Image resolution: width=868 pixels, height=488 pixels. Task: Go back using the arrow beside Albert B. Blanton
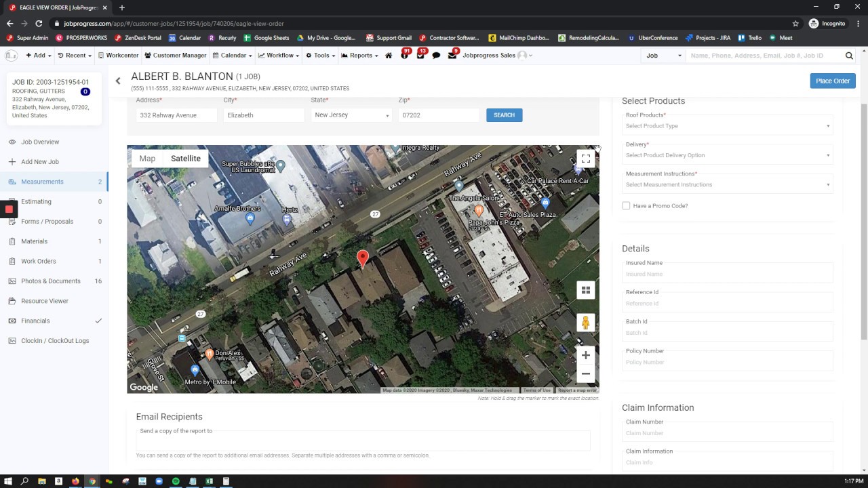click(x=118, y=81)
